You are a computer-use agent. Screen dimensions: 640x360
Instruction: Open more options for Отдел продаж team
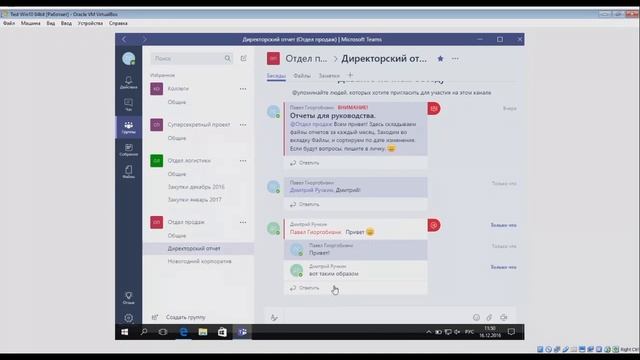pyautogui.click(x=243, y=222)
